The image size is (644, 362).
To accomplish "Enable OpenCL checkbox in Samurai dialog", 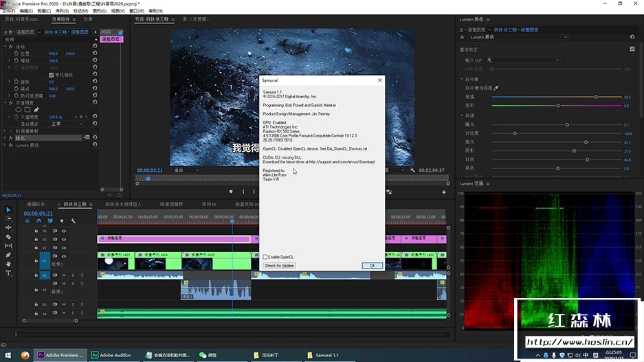I will point(265,257).
